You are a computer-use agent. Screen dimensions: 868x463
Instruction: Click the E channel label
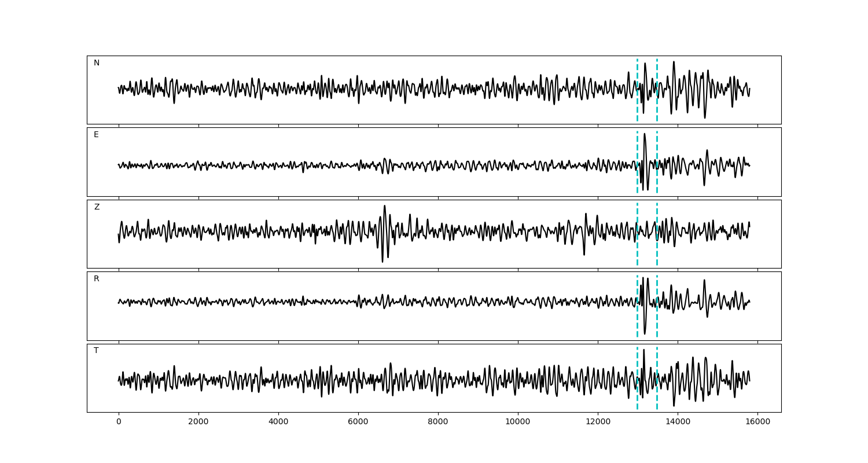96,135
